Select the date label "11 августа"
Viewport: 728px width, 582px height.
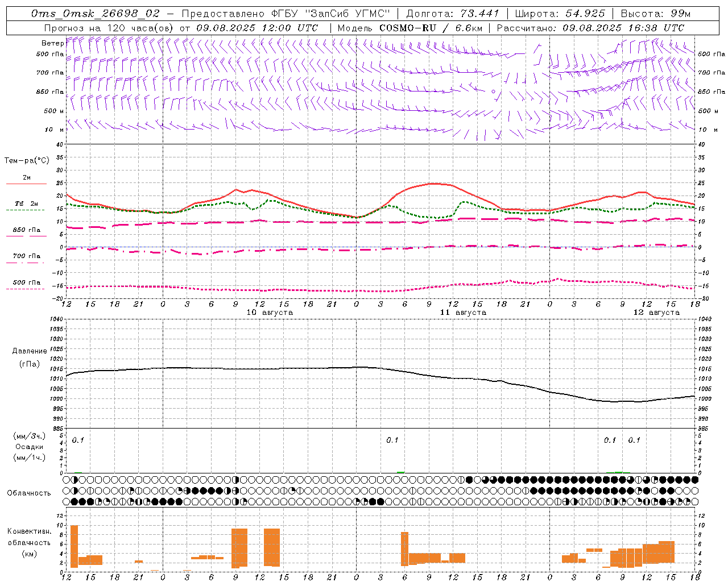(x=463, y=313)
